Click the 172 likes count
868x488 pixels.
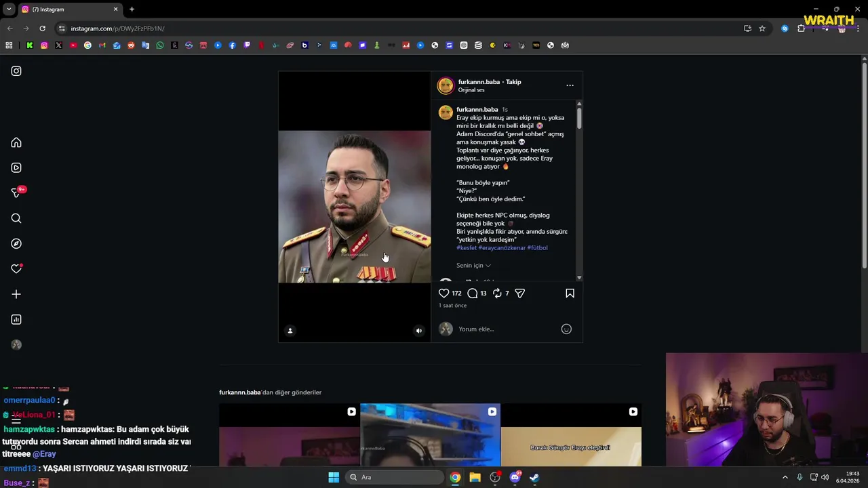tap(456, 293)
